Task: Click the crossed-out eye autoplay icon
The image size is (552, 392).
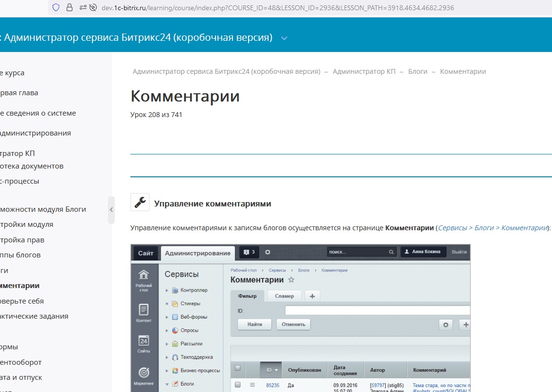Action: (93, 7)
